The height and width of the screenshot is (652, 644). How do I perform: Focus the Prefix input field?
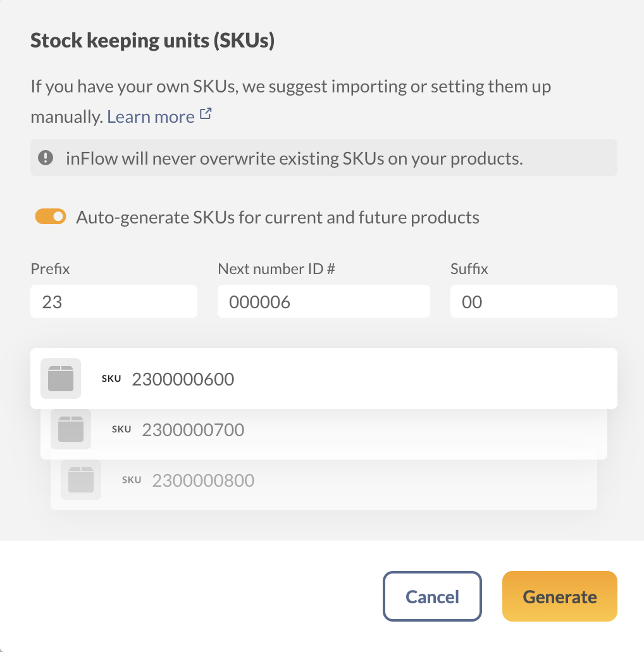(114, 301)
